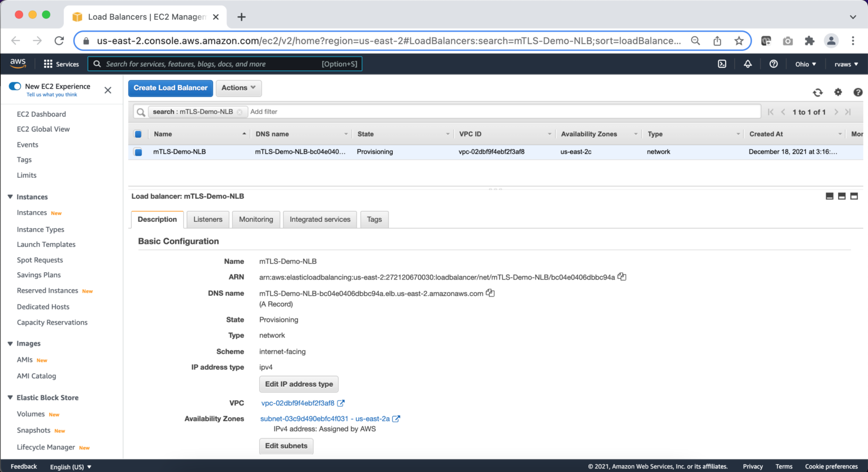Screen dimensions: 868x472
Task: Focus the AWS services search box
Action: click(225, 64)
